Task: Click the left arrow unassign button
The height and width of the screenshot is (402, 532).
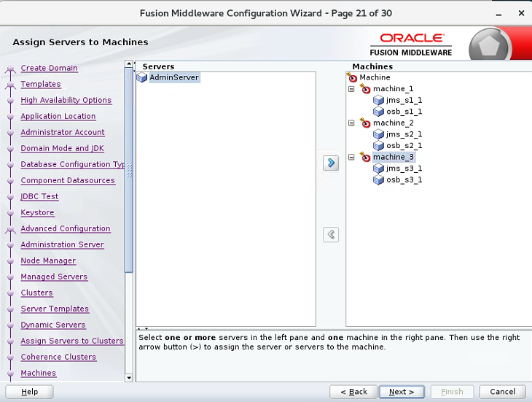Action: [331, 234]
